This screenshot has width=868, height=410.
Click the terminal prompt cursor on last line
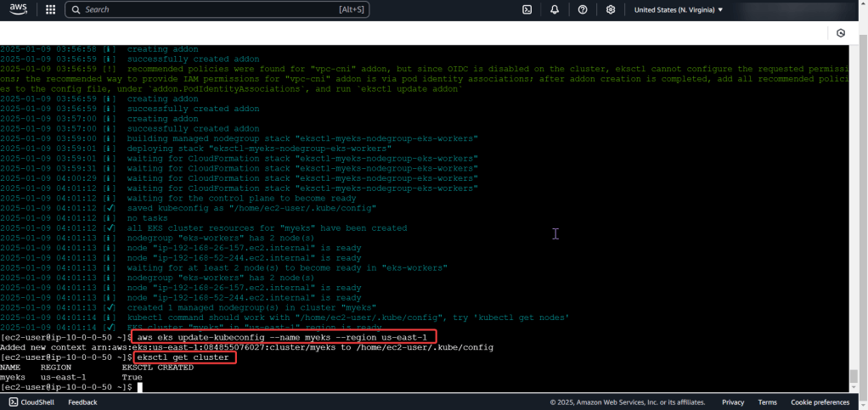pos(138,387)
